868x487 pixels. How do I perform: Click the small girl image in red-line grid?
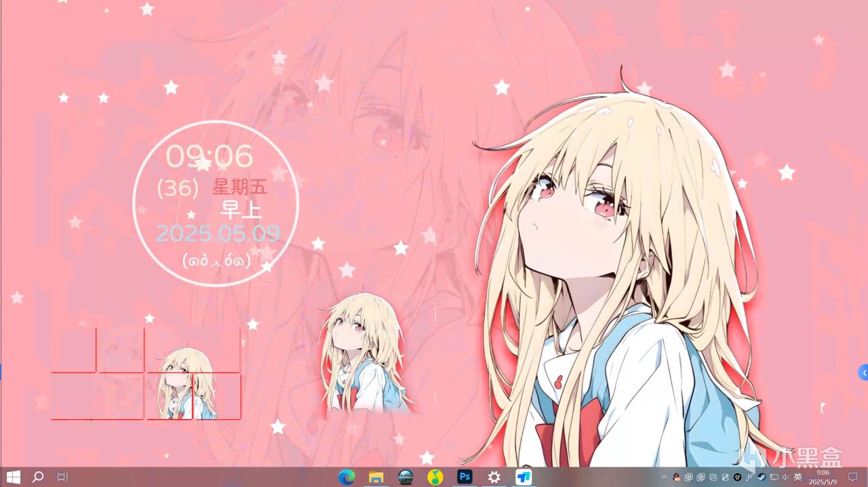[187, 383]
